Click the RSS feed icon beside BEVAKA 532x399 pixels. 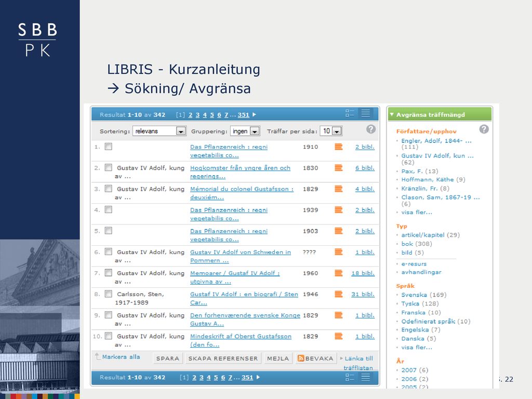pyautogui.click(x=301, y=358)
